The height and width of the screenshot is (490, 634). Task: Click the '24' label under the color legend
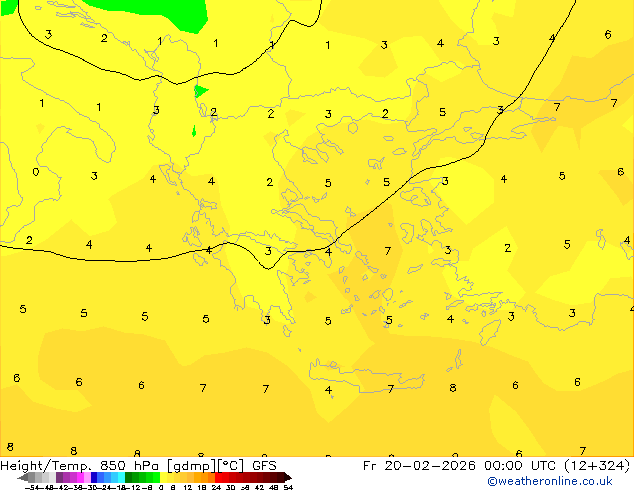click(216, 488)
